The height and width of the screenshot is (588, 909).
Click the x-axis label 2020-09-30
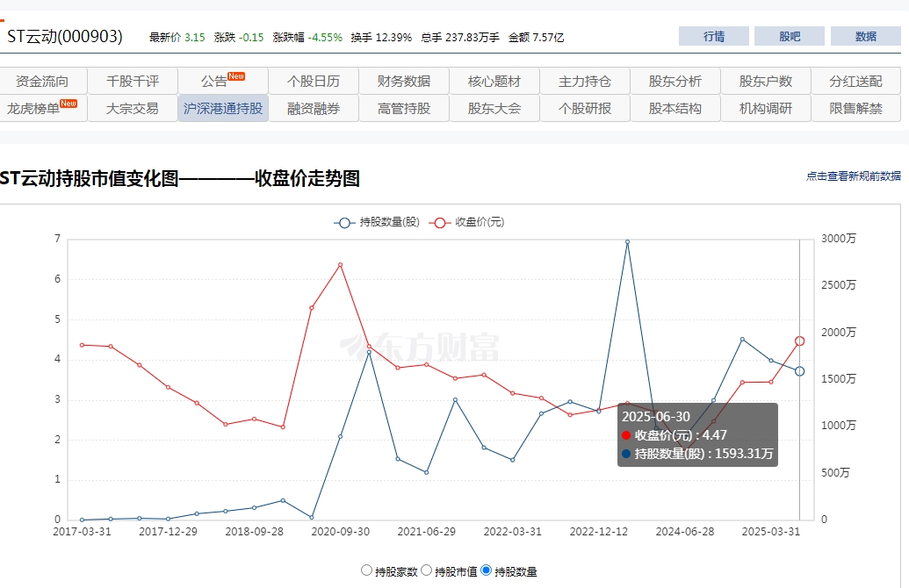[340, 532]
